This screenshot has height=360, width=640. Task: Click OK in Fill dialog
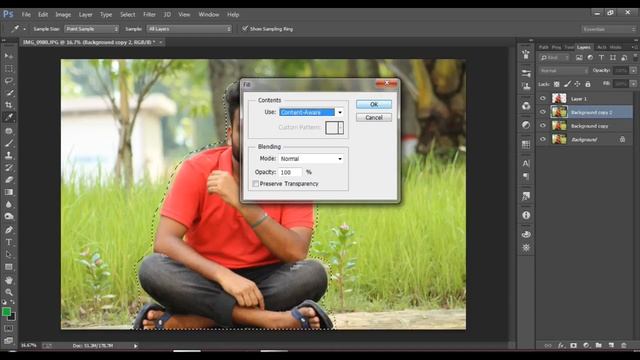(374, 104)
